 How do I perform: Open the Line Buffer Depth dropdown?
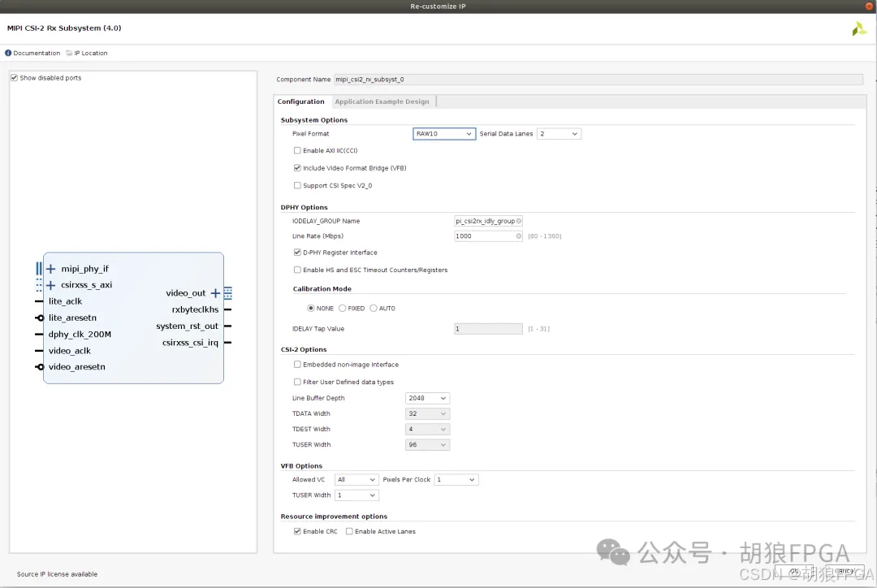427,398
